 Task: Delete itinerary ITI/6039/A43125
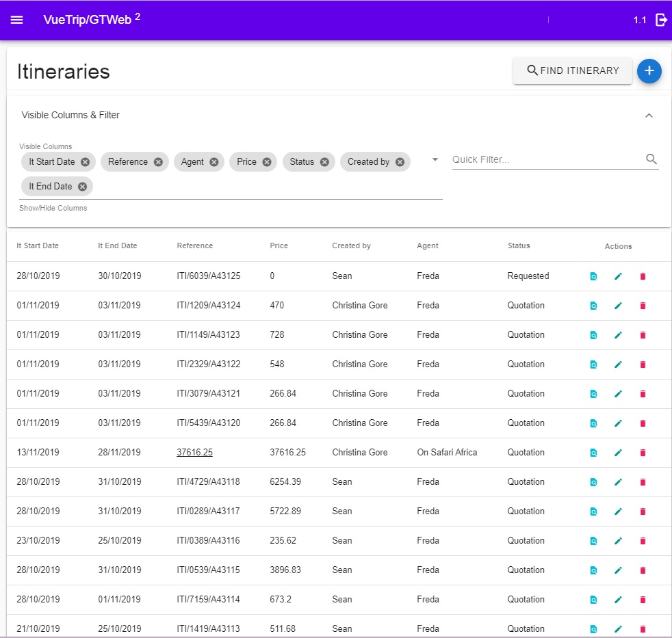point(643,276)
